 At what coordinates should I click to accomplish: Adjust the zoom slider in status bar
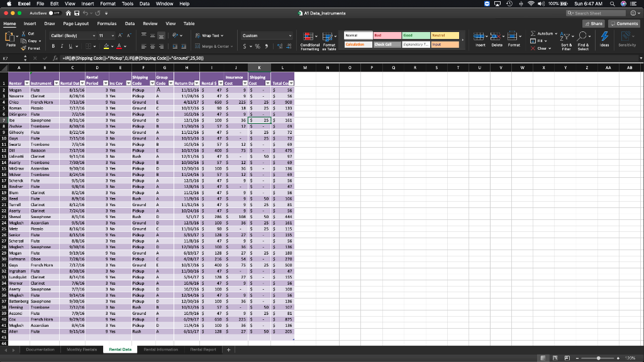(599, 358)
